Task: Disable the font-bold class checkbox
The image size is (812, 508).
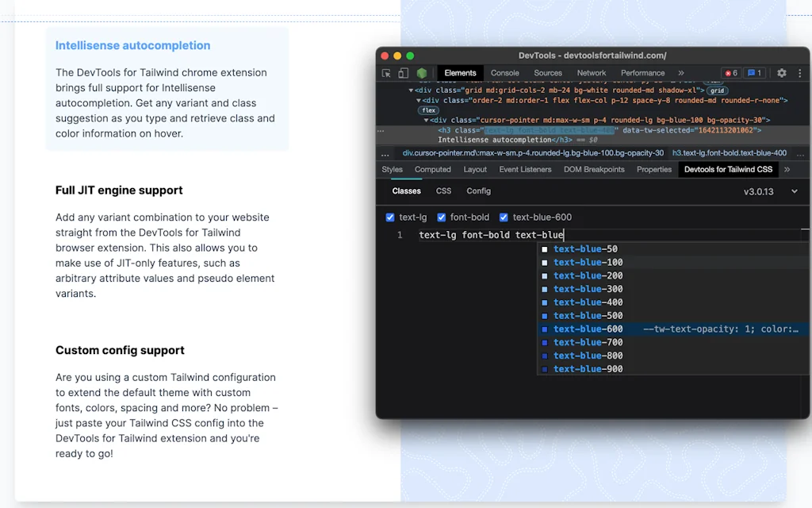Action: [442, 217]
